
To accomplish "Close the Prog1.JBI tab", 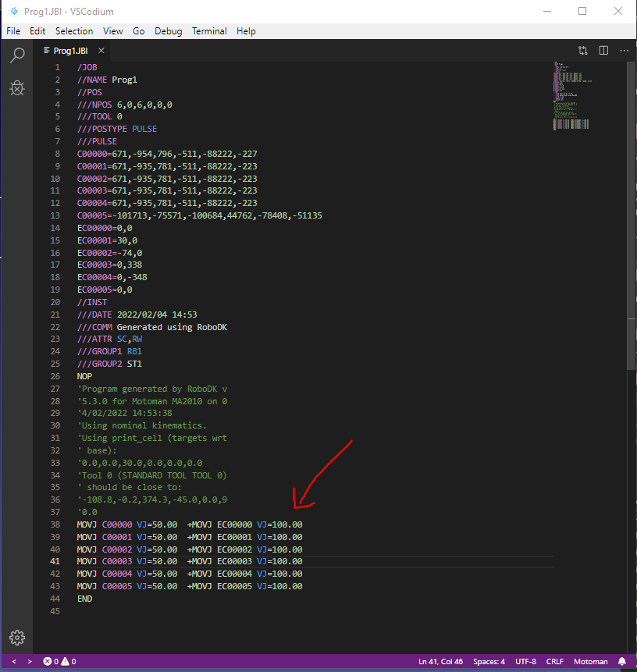I will click(101, 51).
